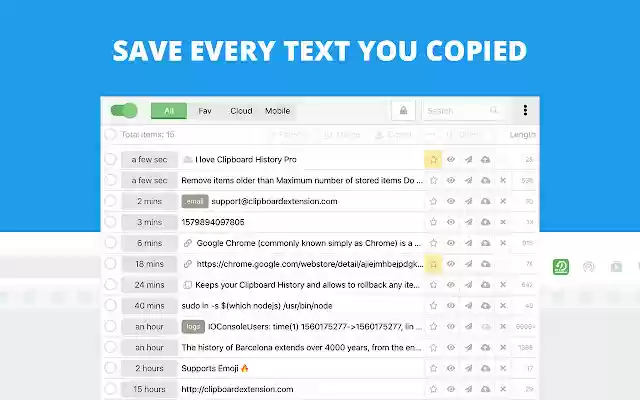This screenshot has height=400, width=640.
Task: Select the '1579894097805' row checkbox
Action: [x=110, y=222]
